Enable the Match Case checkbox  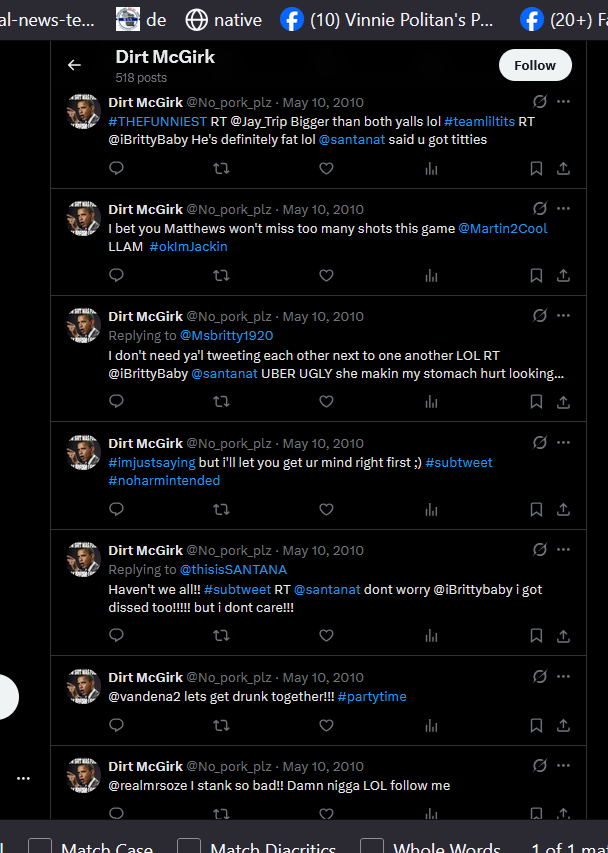pyautogui.click(x=40, y=848)
